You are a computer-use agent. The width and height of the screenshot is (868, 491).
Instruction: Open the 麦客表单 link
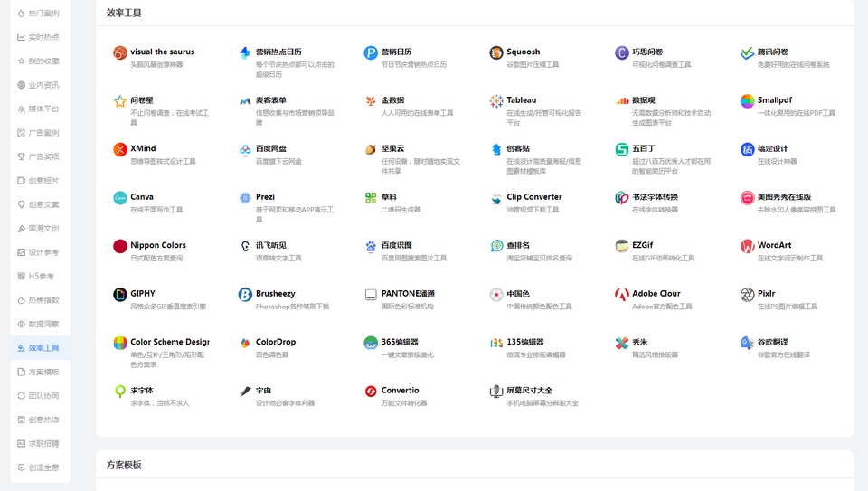coord(270,100)
